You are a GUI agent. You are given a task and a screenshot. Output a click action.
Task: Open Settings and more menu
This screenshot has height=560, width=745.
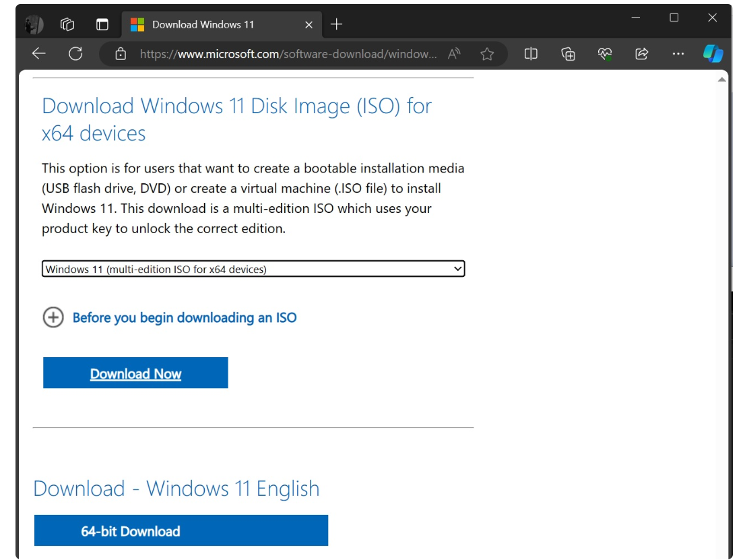[678, 54]
